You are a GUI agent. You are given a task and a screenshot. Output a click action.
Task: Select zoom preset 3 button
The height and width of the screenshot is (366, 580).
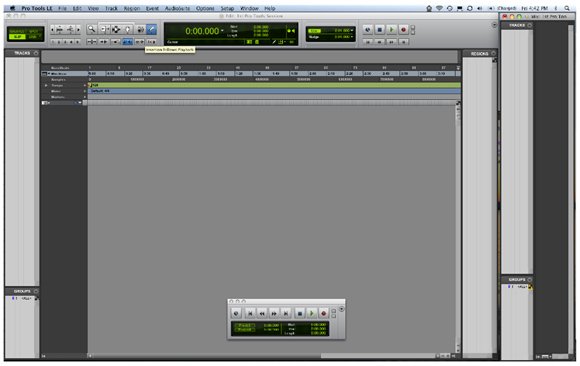pos(65,42)
